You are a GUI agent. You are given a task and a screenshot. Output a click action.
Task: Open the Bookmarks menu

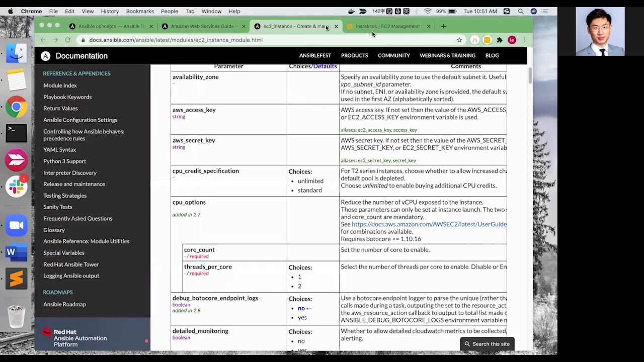click(140, 11)
